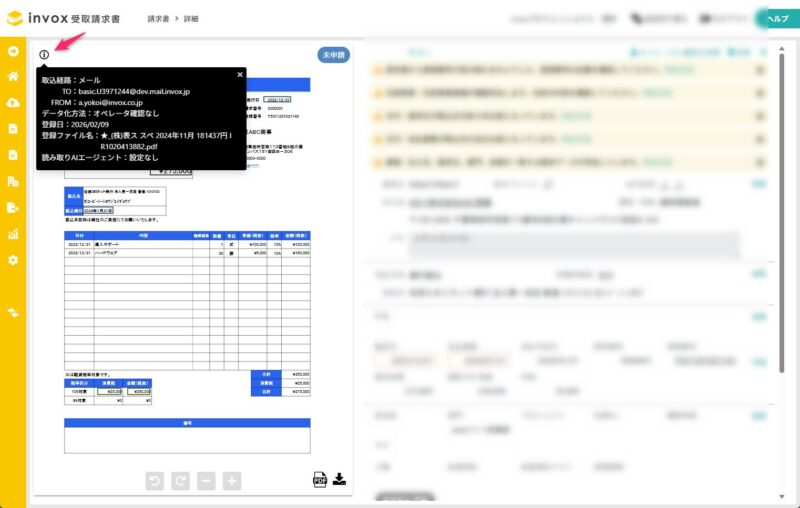Screen dimensions: 800x508
Task: Zoom out of the invoice preview with minus
Action: coord(206,481)
